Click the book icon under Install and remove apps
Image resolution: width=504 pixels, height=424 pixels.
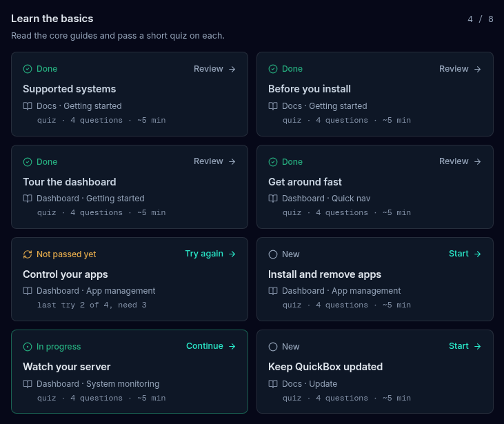point(273,291)
